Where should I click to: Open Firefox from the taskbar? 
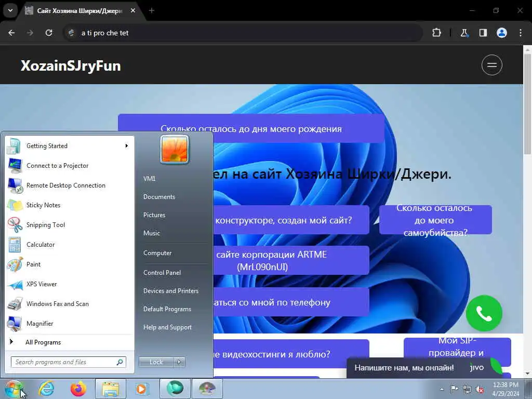tap(78, 389)
